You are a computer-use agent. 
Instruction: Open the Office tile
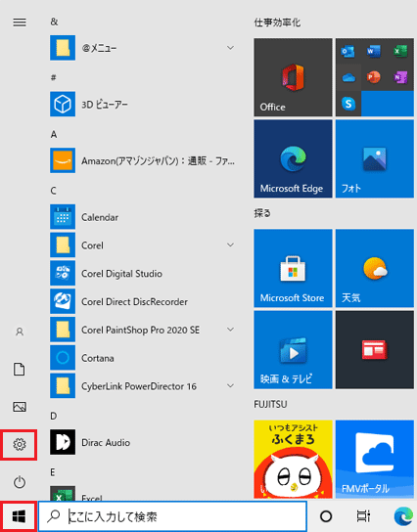[x=293, y=77]
